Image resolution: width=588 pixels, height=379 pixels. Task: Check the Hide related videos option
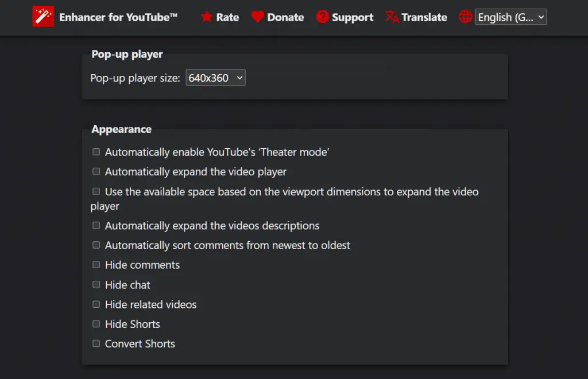click(x=96, y=304)
